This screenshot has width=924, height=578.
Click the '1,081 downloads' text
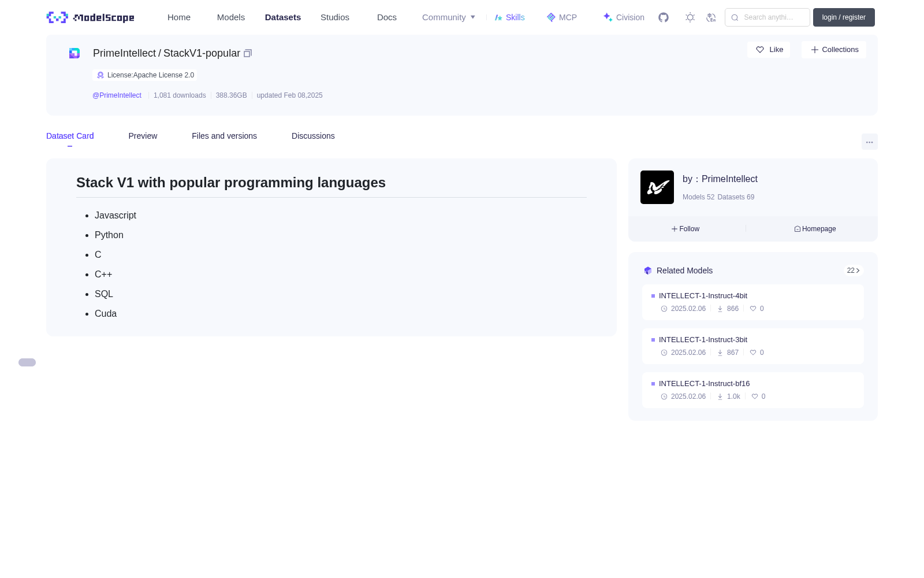(x=180, y=95)
